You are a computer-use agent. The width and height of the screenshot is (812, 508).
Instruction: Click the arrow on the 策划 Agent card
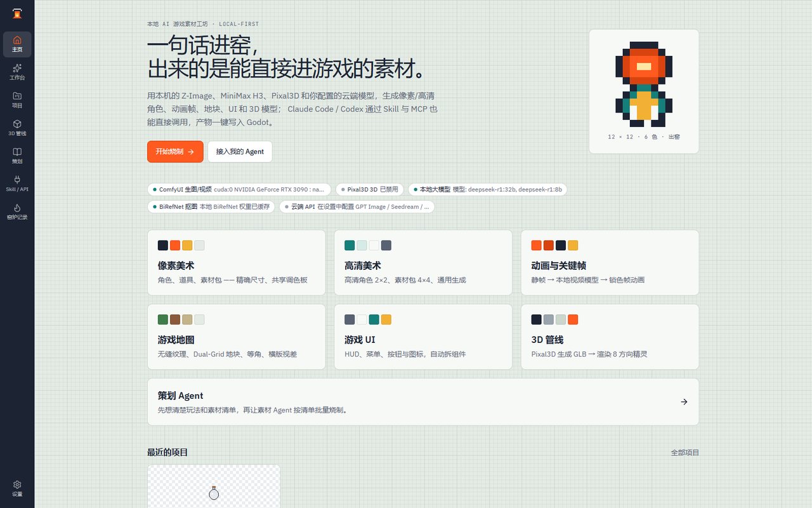(x=684, y=402)
